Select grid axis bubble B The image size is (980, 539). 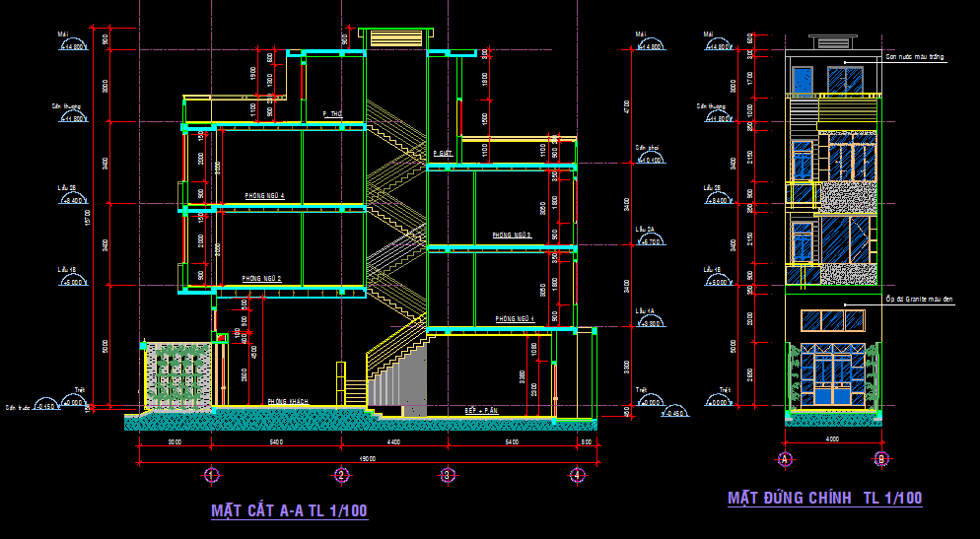[x=881, y=459]
